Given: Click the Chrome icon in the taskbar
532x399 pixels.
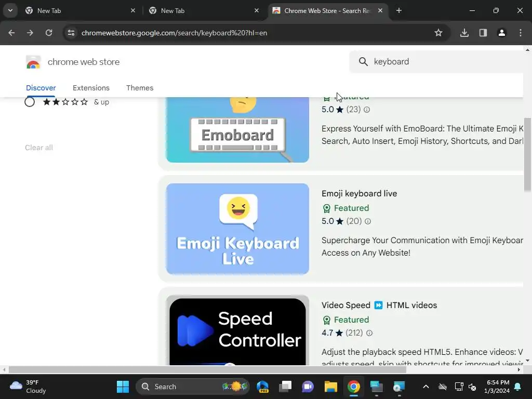Looking at the screenshot, I should (x=353, y=387).
